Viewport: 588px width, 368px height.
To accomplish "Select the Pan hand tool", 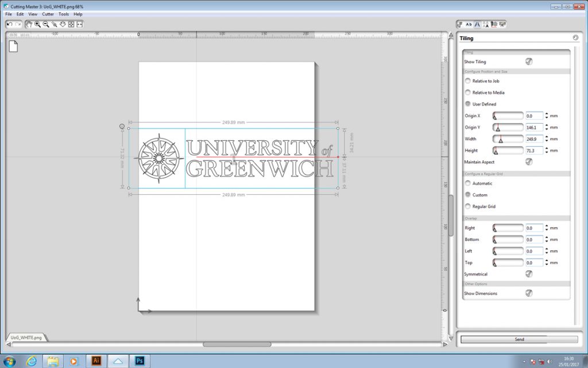I will point(29,24).
